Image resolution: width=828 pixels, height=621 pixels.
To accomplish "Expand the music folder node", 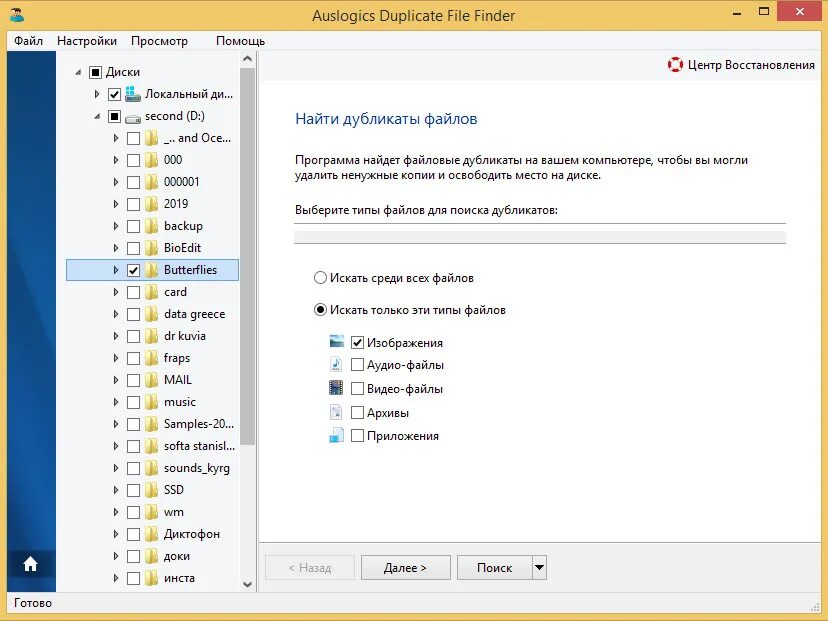I will [x=116, y=402].
